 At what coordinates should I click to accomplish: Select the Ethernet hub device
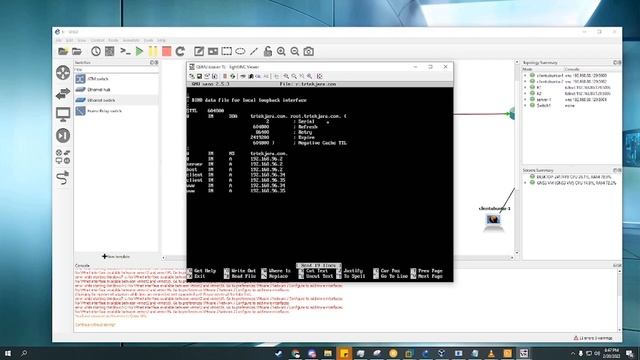pos(116,89)
